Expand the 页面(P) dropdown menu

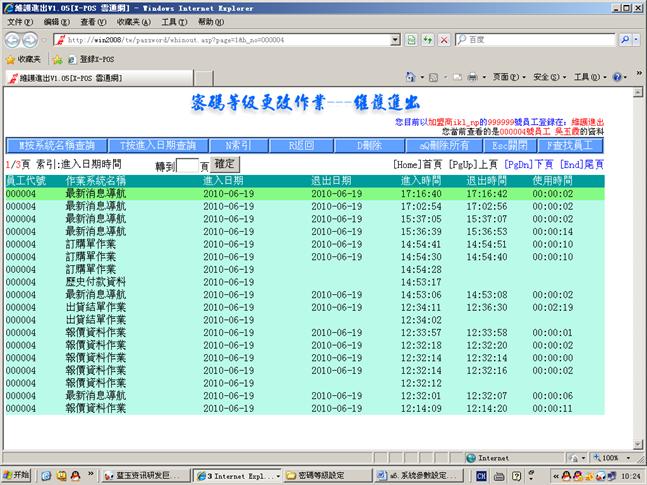pos(506,77)
